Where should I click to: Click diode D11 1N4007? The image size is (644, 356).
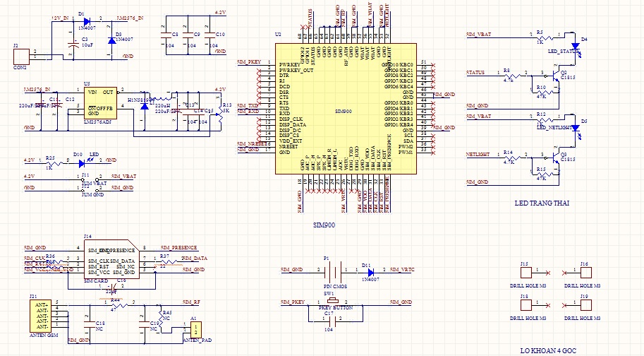[x=371, y=273]
